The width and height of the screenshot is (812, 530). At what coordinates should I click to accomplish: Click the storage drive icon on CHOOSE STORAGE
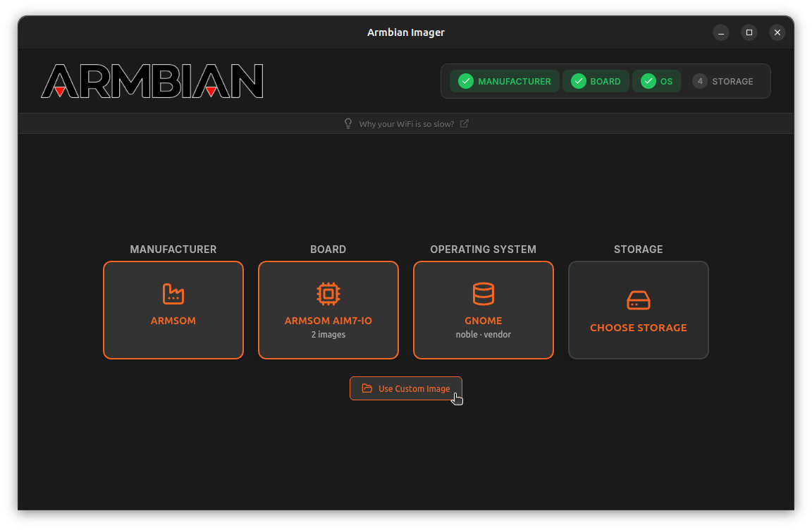point(638,299)
